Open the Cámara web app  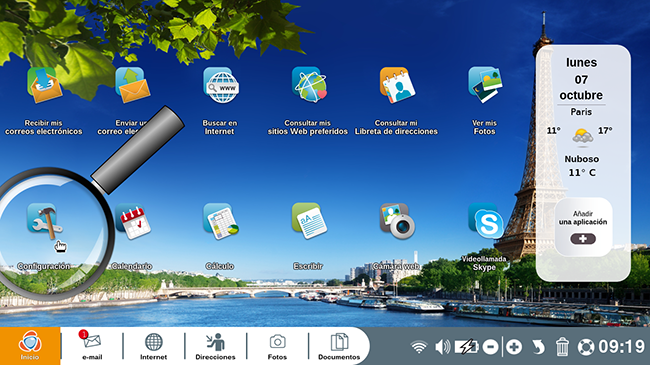click(397, 221)
